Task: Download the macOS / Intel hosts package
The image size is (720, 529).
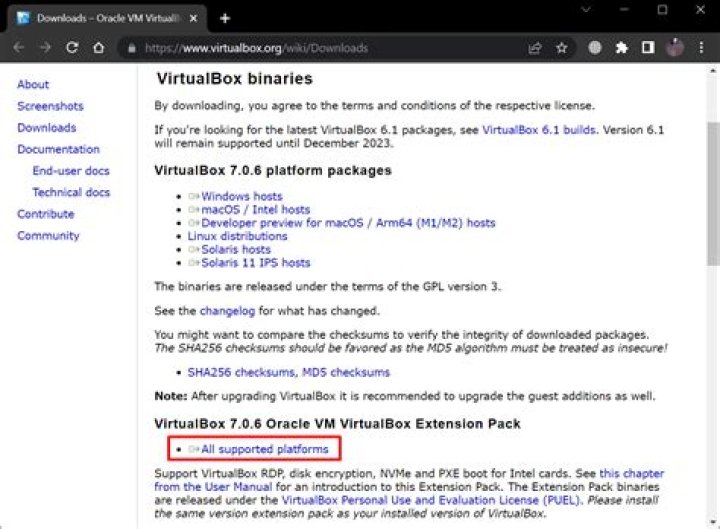Action: [255, 210]
